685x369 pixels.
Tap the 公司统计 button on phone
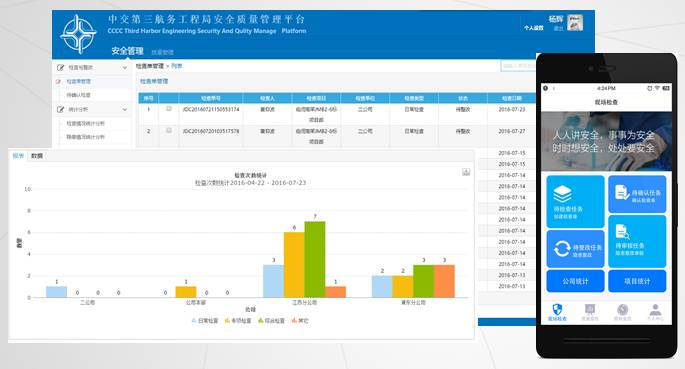(575, 281)
